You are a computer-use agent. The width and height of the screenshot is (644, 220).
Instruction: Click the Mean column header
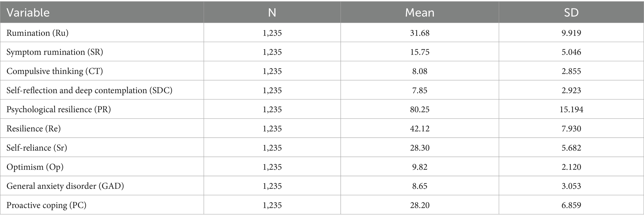coord(420,12)
